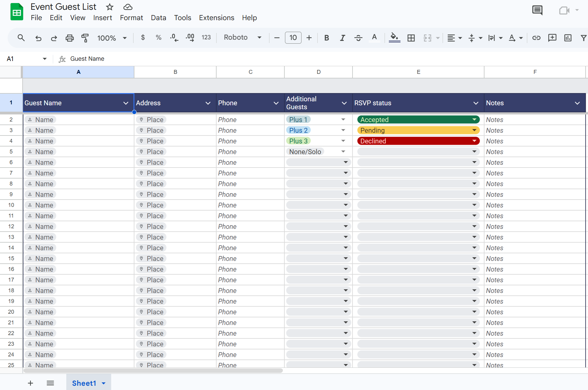The image size is (588, 390).
Task: Format as currency with dollar icon
Action: tap(143, 38)
